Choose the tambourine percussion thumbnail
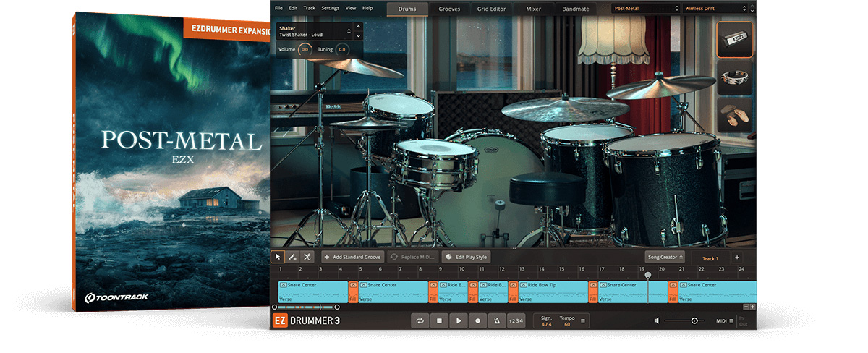 735,77
